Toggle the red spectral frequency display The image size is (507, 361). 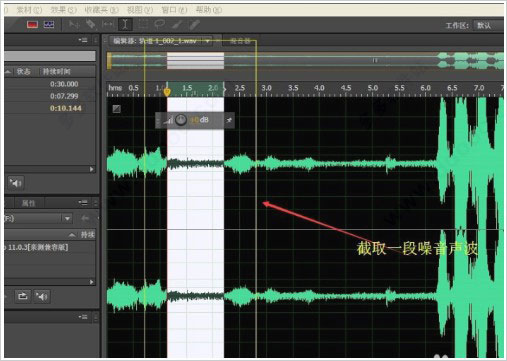[32, 24]
